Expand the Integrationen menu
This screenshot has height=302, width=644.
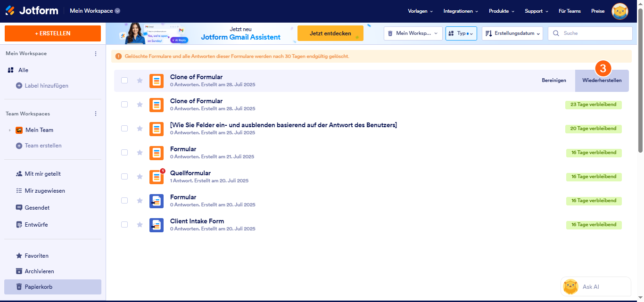461,11
